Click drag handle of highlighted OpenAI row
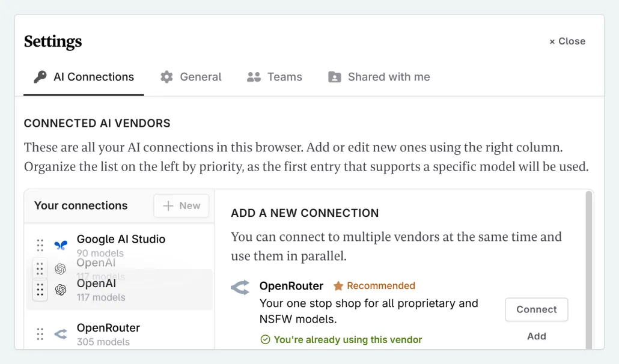This screenshot has height=364, width=619. tap(40, 290)
